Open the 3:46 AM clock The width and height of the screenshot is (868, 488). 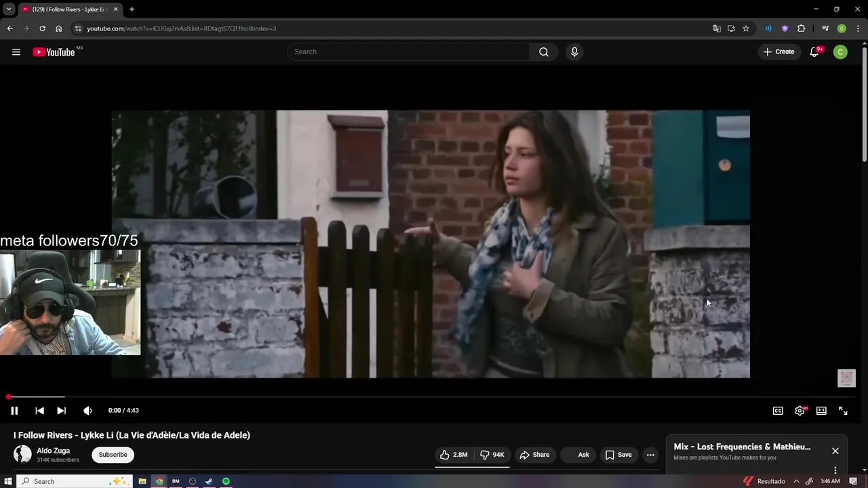pos(830,481)
